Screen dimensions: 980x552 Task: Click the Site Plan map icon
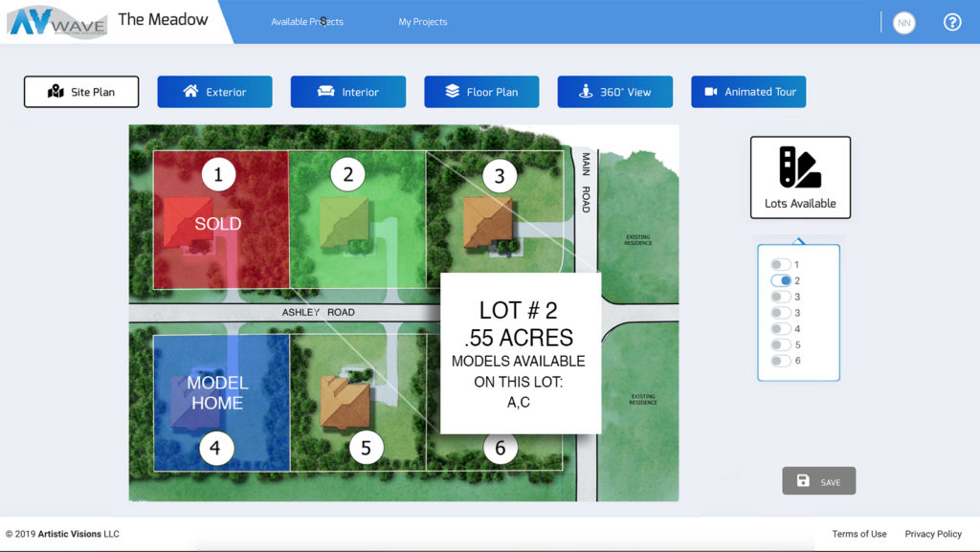[56, 92]
